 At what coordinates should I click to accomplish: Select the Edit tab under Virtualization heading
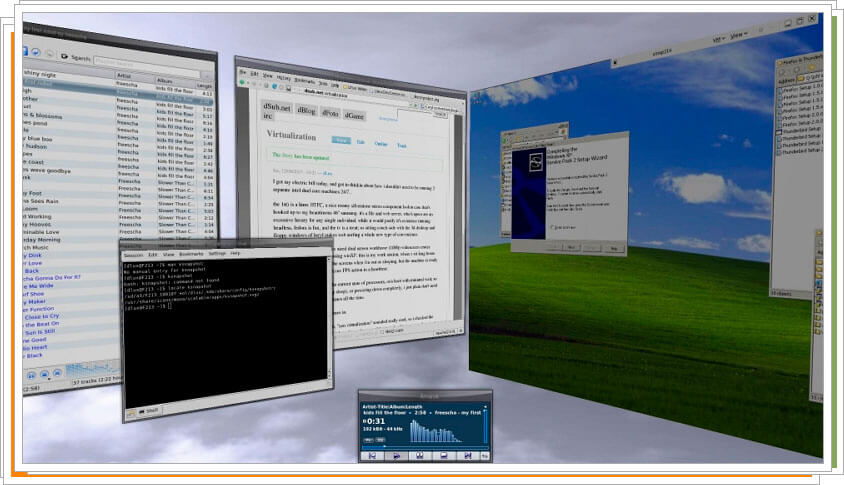pyautogui.click(x=361, y=142)
